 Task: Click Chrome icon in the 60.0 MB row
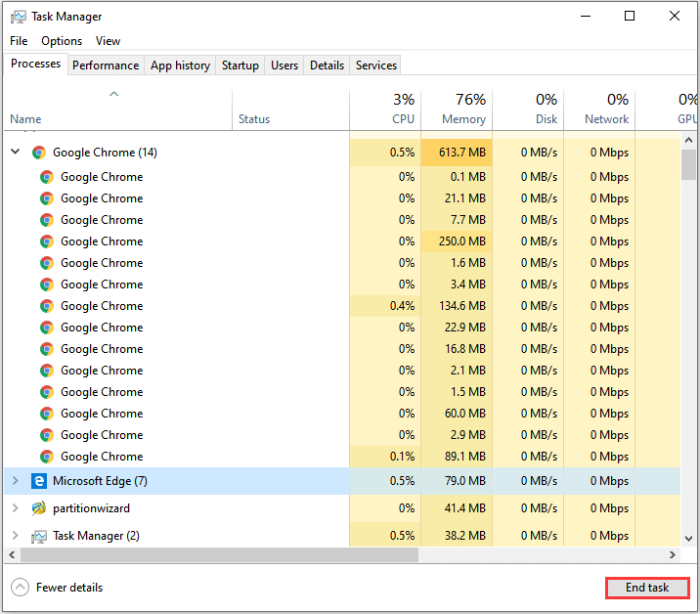[x=47, y=414]
